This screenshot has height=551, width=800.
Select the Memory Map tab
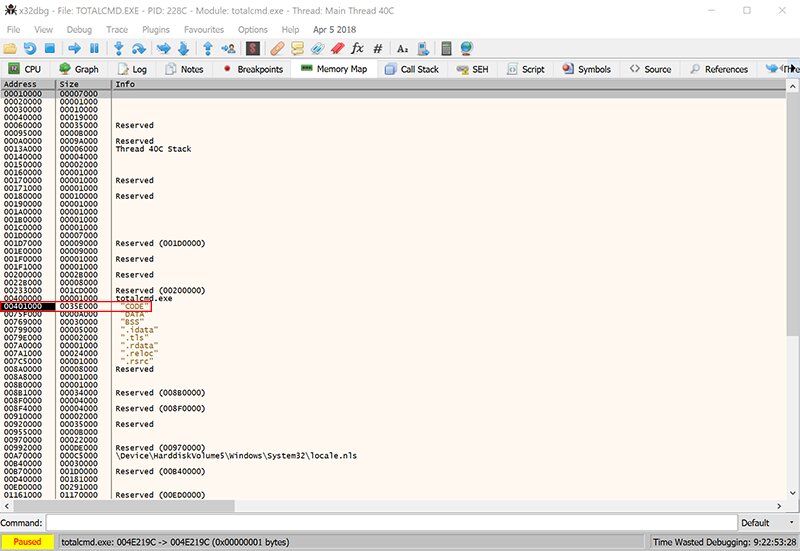pyautogui.click(x=334, y=69)
